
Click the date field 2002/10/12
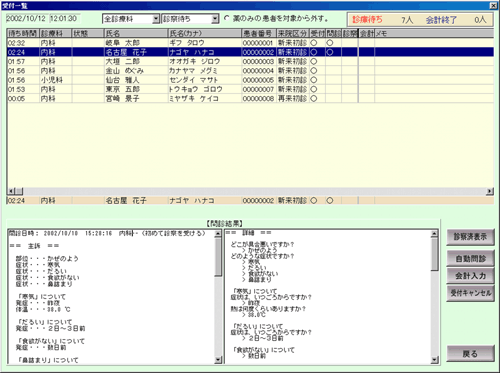pyautogui.click(x=26, y=18)
